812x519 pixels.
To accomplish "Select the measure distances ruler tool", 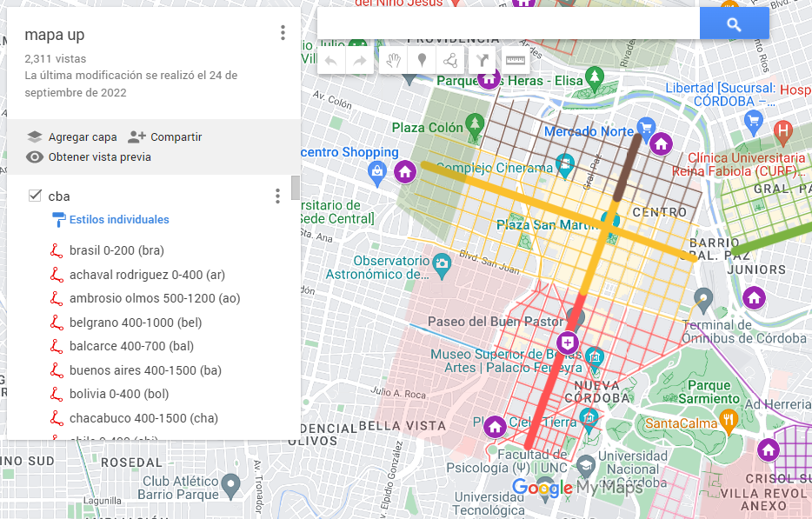I will (x=516, y=61).
